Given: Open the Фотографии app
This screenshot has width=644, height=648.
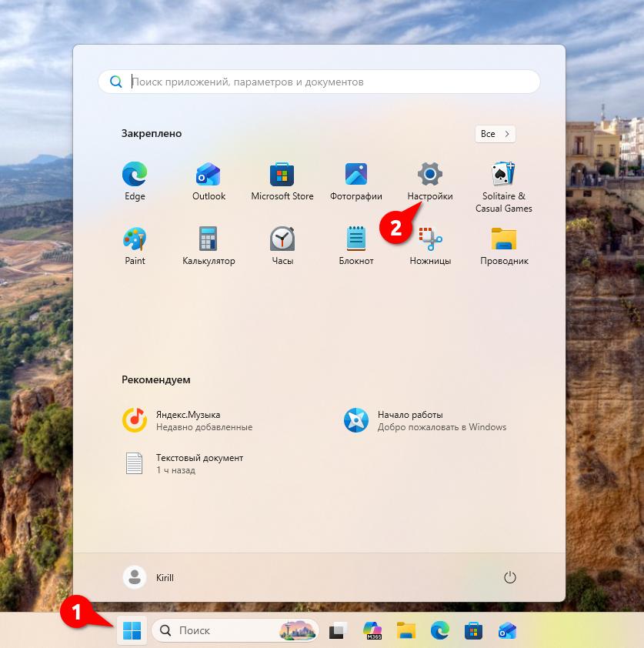Looking at the screenshot, I should (x=356, y=175).
